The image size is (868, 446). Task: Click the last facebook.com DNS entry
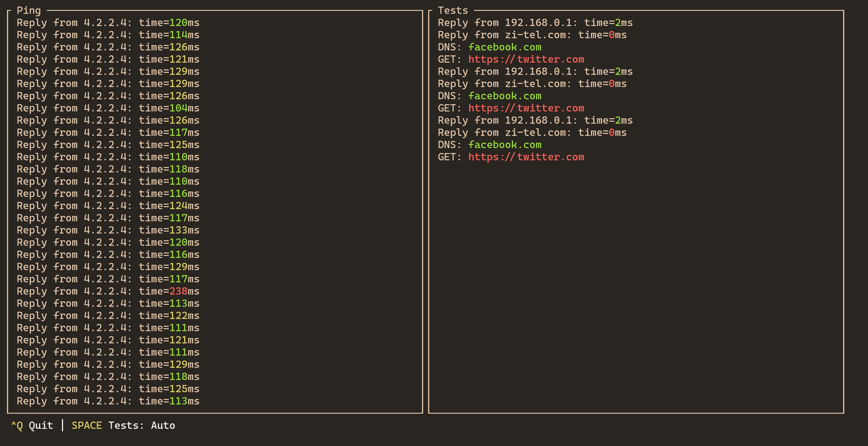(505, 145)
